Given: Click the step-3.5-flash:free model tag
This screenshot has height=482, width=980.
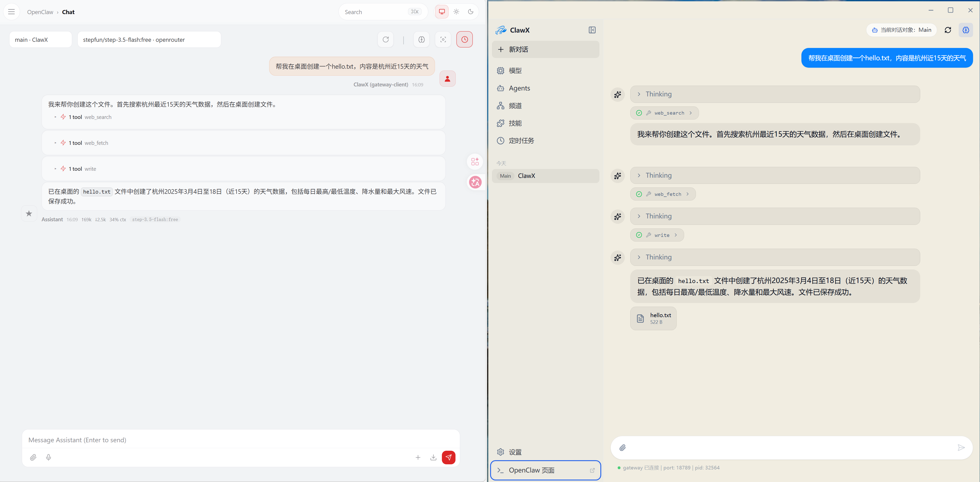Looking at the screenshot, I should (155, 220).
